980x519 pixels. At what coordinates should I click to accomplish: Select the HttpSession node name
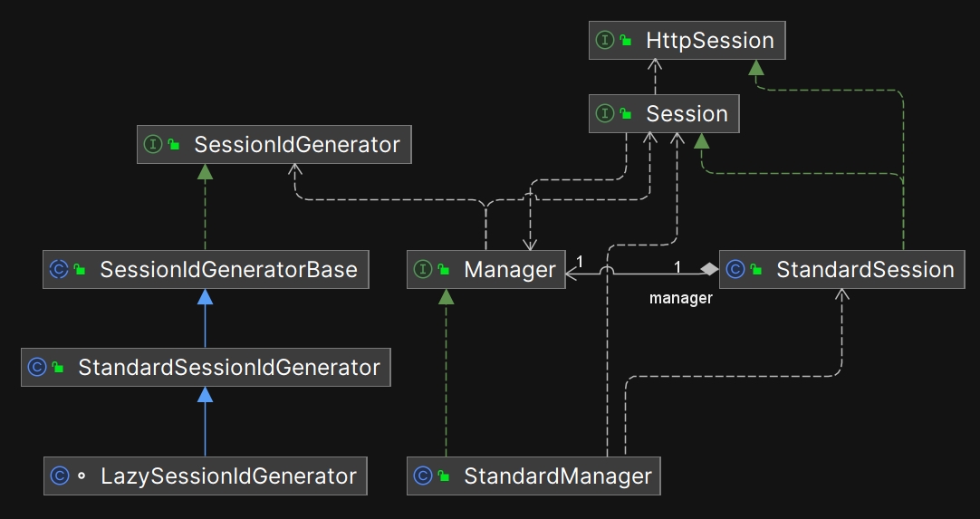(709, 41)
